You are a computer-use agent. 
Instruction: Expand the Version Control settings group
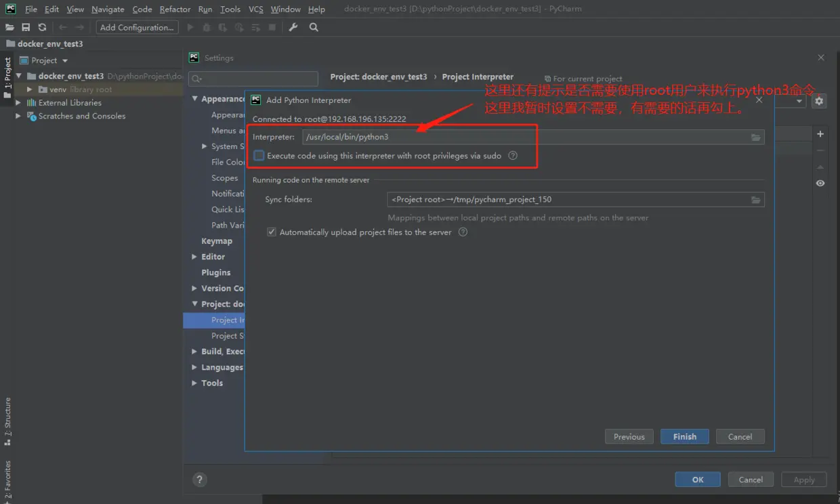[194, 289]
